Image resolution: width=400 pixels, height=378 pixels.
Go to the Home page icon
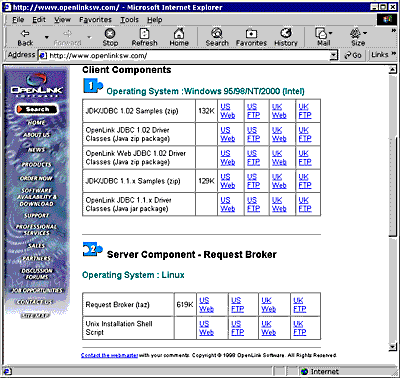pyautogui.click(x=179, y=37)
